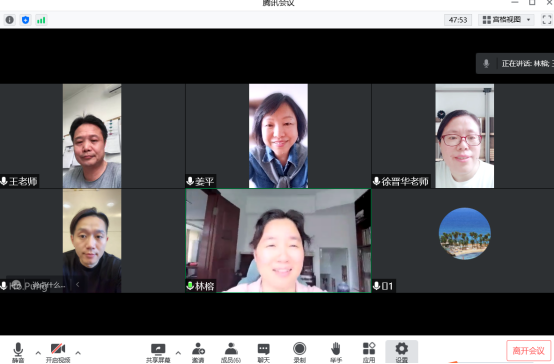Click the red leave meeting button
The image size is (554, 364).
[x=529, y=350]
